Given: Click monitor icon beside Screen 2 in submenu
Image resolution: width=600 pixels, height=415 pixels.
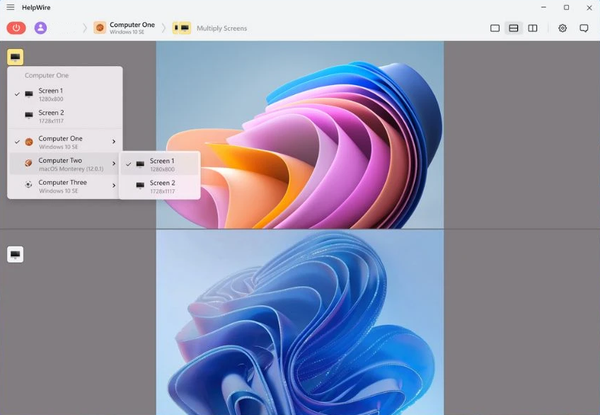Looking at the screenshot, I should pos(140,186).
